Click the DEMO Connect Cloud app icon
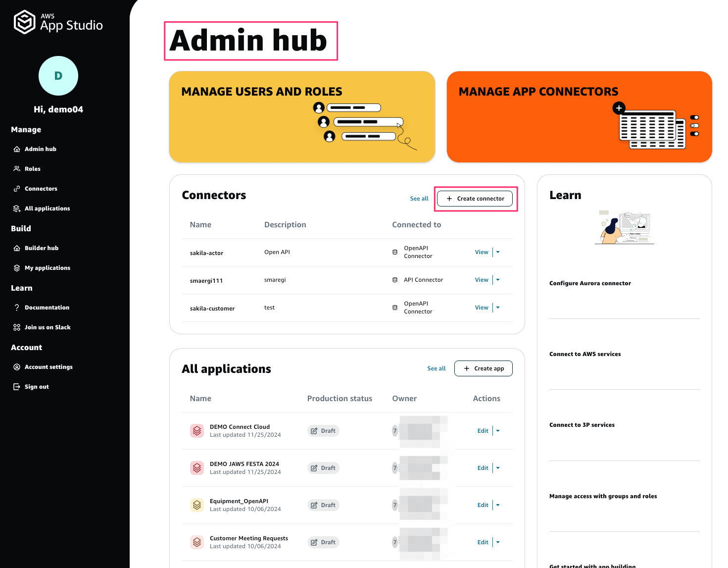Viewport: 728px width, 568px height. [197, 431]
